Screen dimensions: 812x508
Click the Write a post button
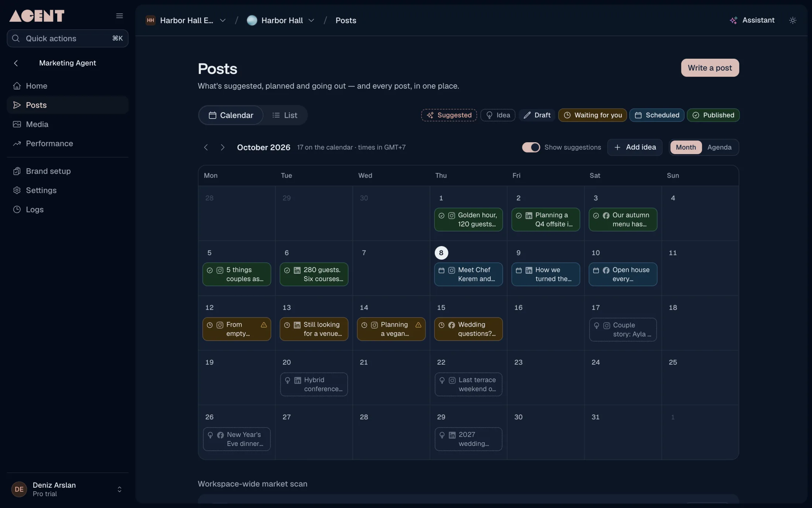pyautogui.click(x=710, y=68)
